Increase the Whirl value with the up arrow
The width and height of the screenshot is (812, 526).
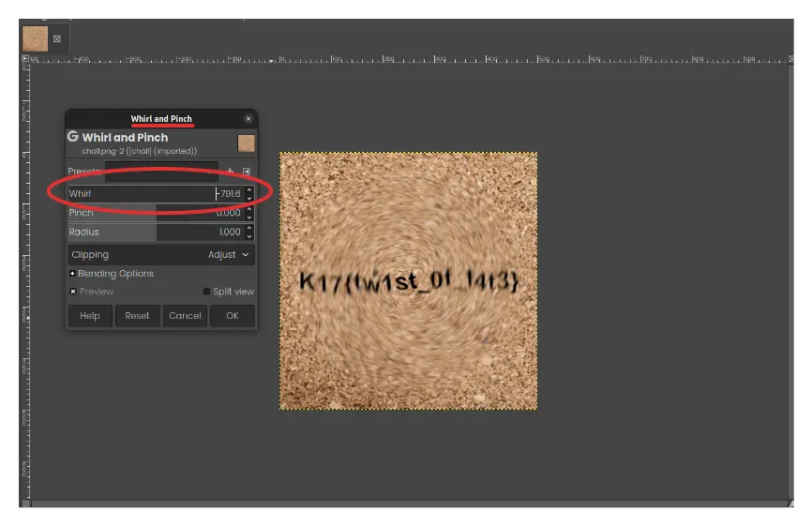point(249,190)
